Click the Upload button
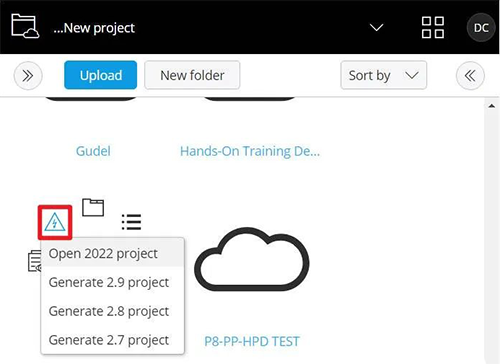The height and width of the screenshot is (364, 500). click(x=101, y=75)
